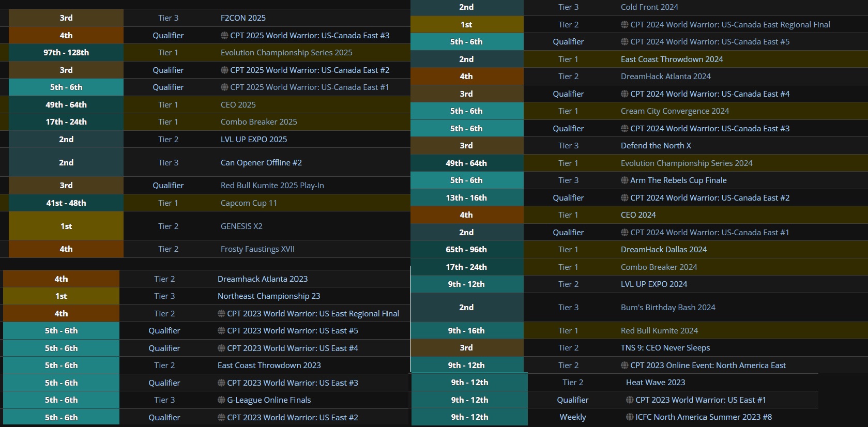Click the globe icon beside CPT 2024 US-Canada East #3
The width and height of the screenshot is (868, 427).
click(x=625, y=129)
